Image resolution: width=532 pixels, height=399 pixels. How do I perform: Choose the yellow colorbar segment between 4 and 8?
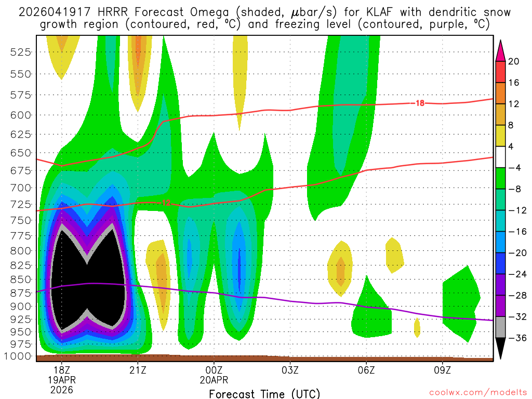[x=501, y=136]
